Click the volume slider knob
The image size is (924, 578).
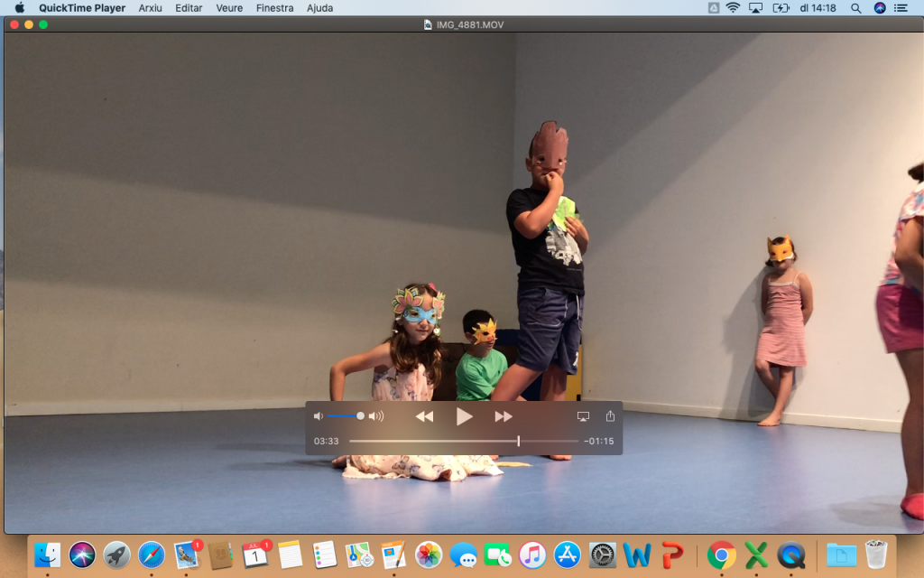[360, 416]
